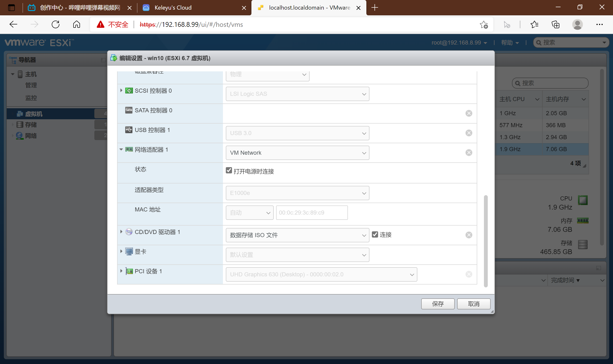Open the video card default settings dropdown
The width and height of the screenshot is (613, 364).
pos(297,255)
